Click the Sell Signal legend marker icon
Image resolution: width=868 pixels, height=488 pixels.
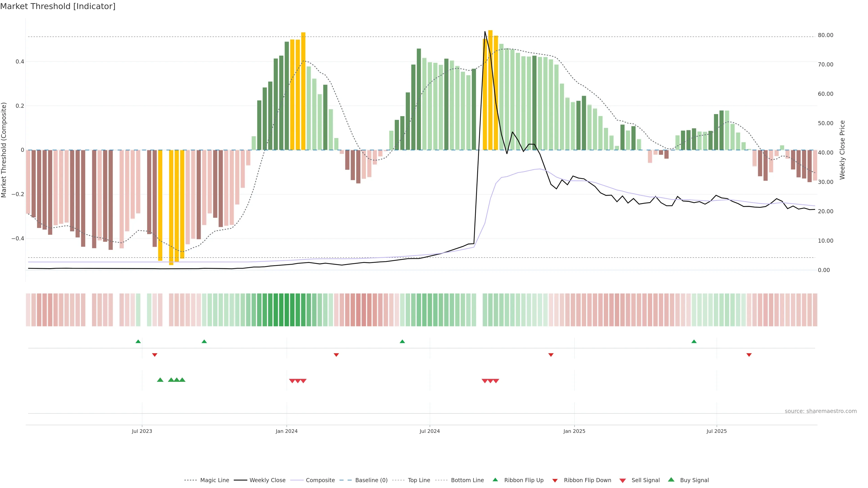point(623,480)
